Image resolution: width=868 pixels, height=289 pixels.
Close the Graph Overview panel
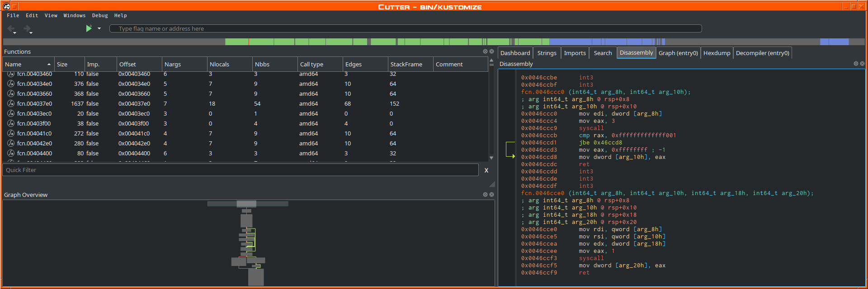[491, 195]
